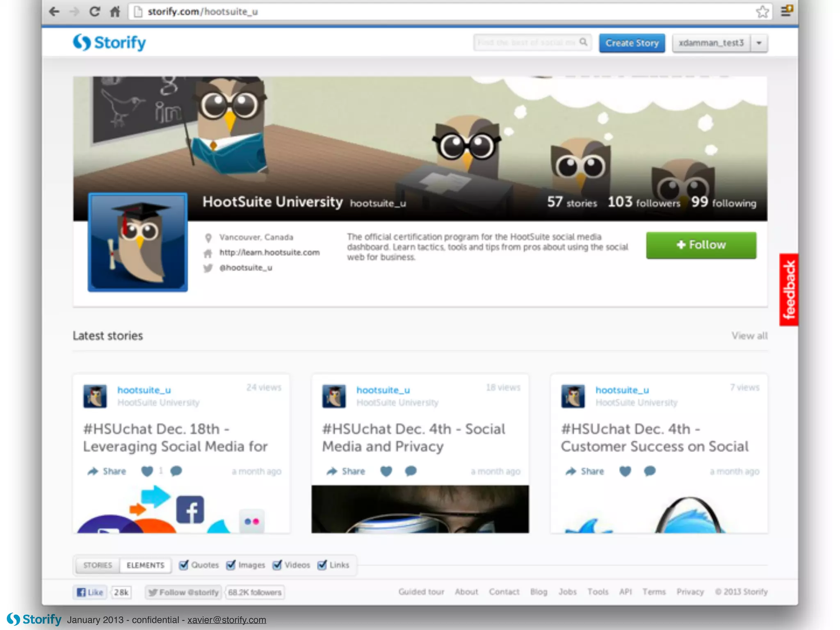This screenshot has height=630, width=840.
Task: Uncheck the Quotes filter
Action: tap(184, 565)
